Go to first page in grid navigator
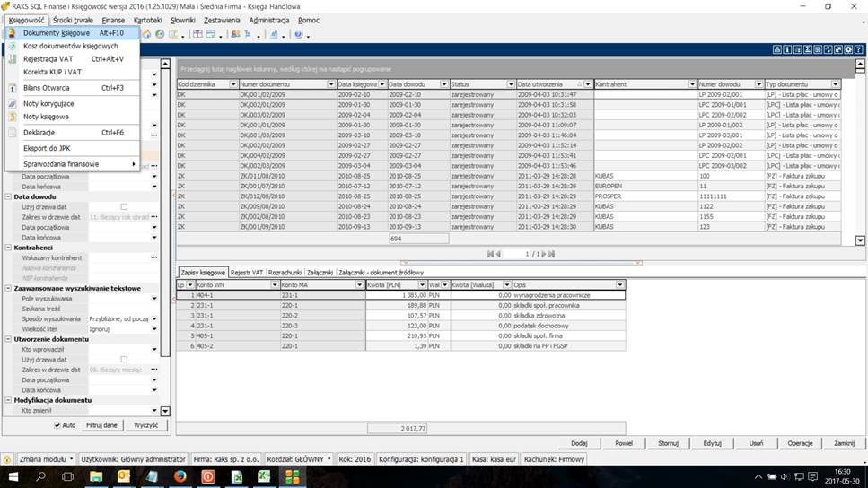The width and height of the screenshot is (868, 488). [x=490, y=254]
